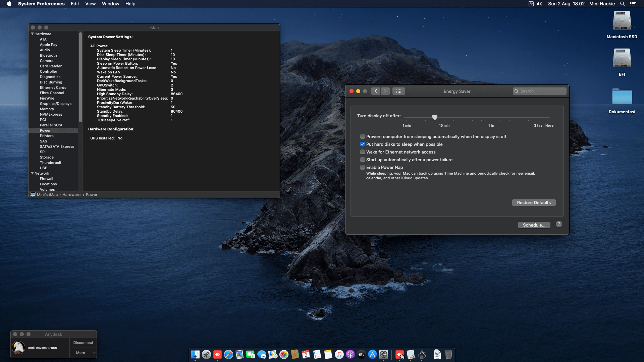The image size is (644, 362).
Task: Collapse the Network section triangle
Action: click(33, 173)
